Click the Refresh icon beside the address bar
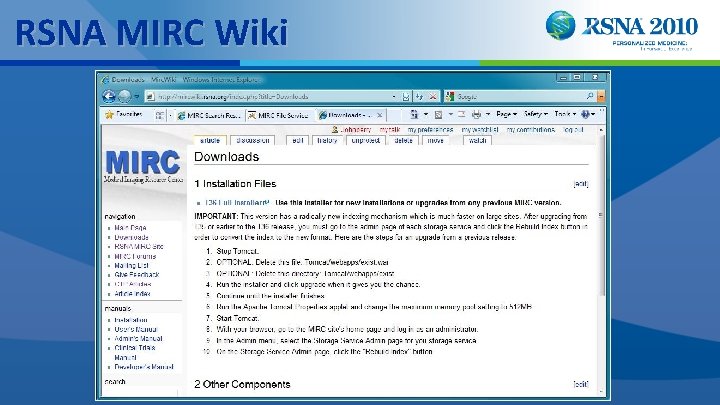Viewport: 720px width, 405px height. (419, 96)
